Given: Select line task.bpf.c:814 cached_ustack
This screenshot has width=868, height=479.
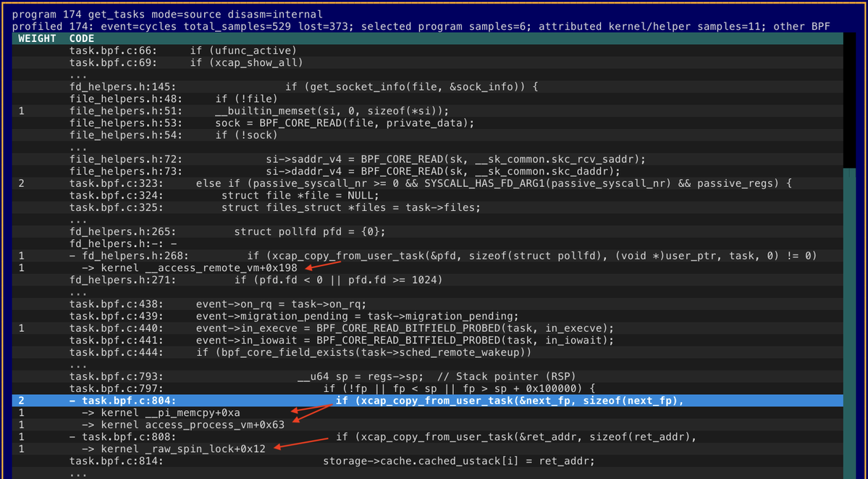Looking at the screenshot, I should coord(427,462).
